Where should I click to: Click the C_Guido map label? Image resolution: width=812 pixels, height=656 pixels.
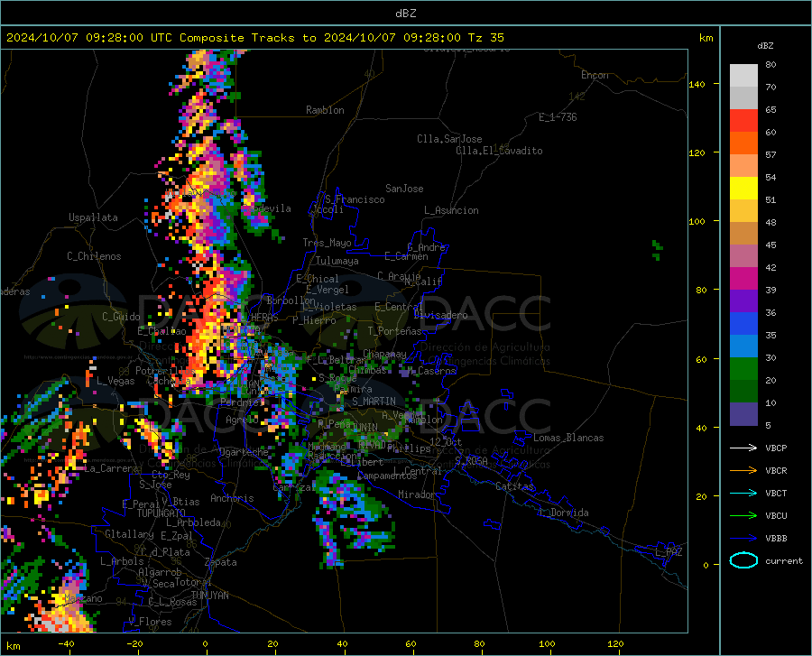point(121,317)
